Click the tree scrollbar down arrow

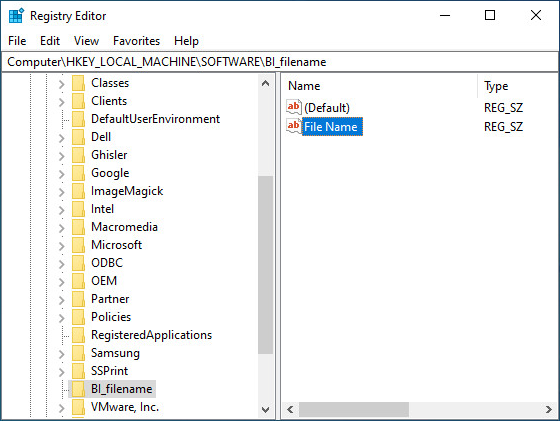click(265, 409)
